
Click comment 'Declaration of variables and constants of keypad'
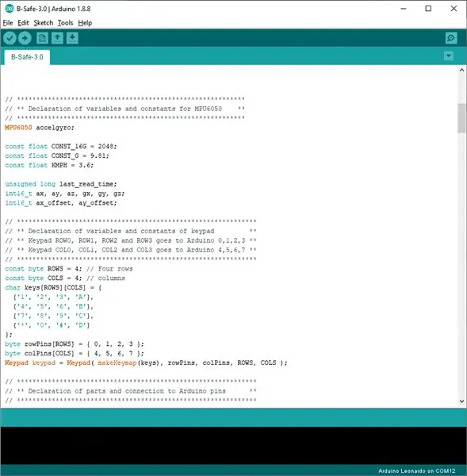tap(131, 231)
